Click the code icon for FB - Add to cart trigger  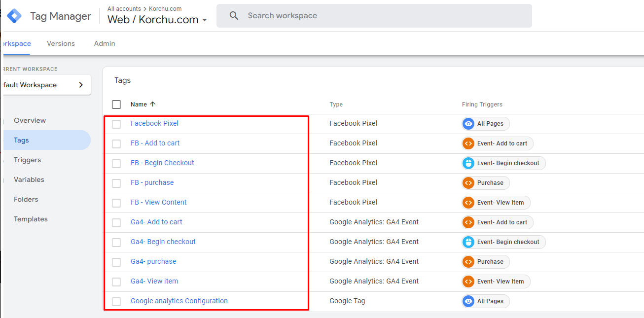tap(468, 143)
